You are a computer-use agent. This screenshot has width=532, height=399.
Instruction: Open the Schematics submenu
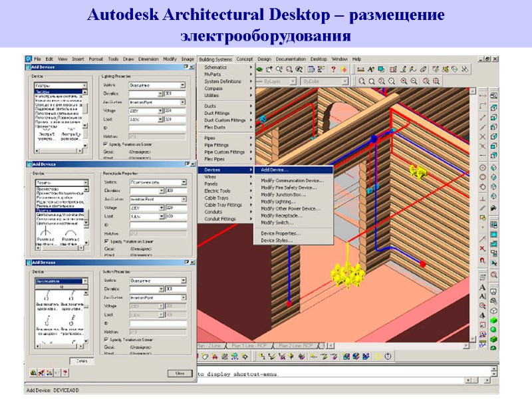click(225, 67)
